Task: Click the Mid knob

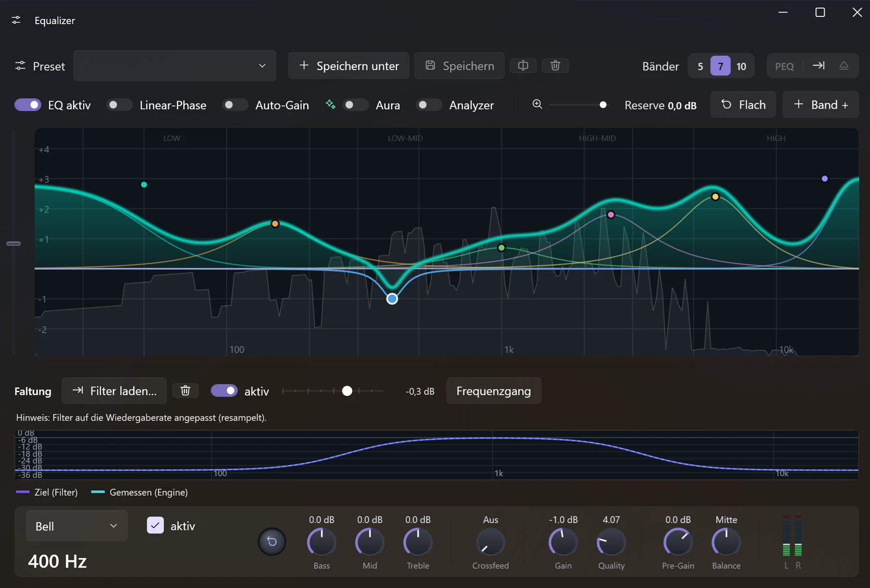Action: pos(370,542)
